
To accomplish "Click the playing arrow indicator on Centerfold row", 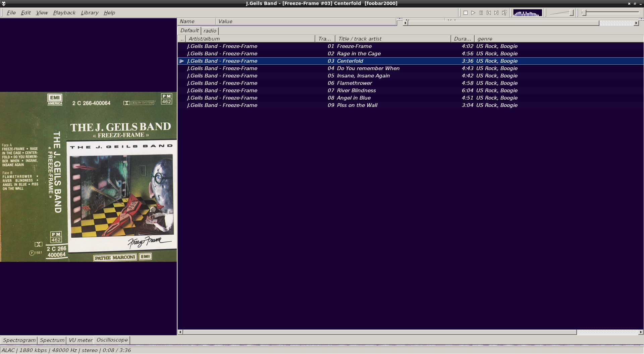I will pos(181,61).
